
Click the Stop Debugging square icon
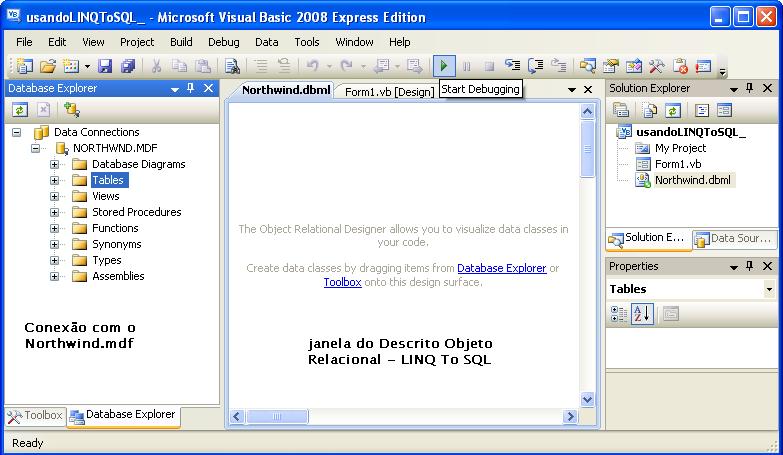489,66
